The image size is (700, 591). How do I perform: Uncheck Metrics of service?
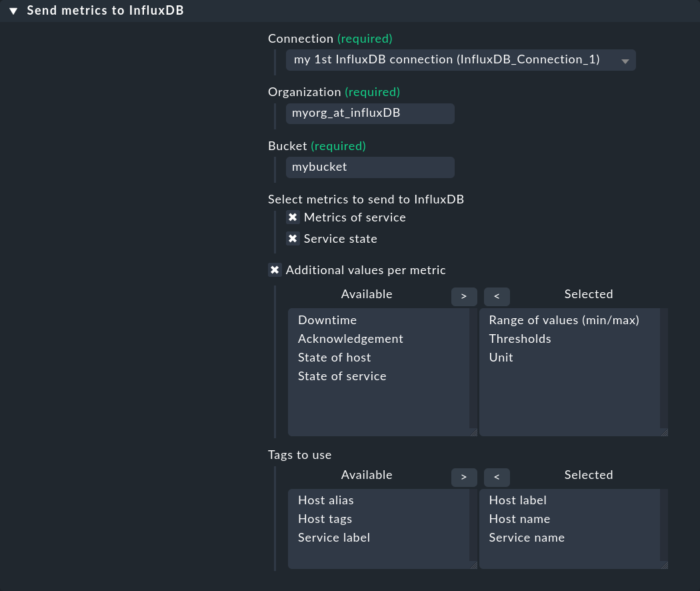pos(293,217)
